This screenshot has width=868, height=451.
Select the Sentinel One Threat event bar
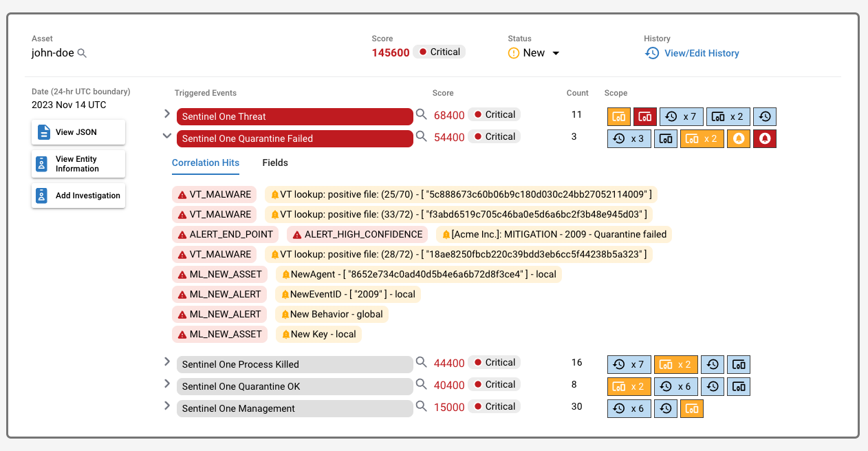click(x=294, y=116)
